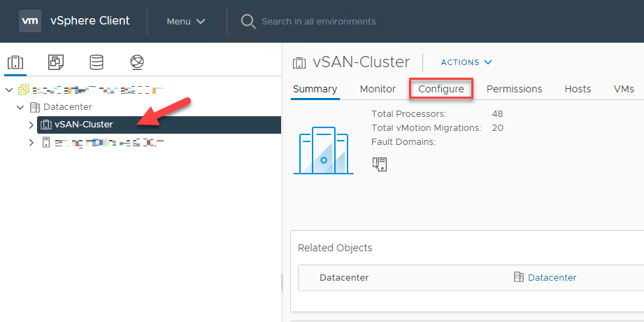Switch to the Configure tab
Viewport: 644px width, 322px height.
[441, 89]
